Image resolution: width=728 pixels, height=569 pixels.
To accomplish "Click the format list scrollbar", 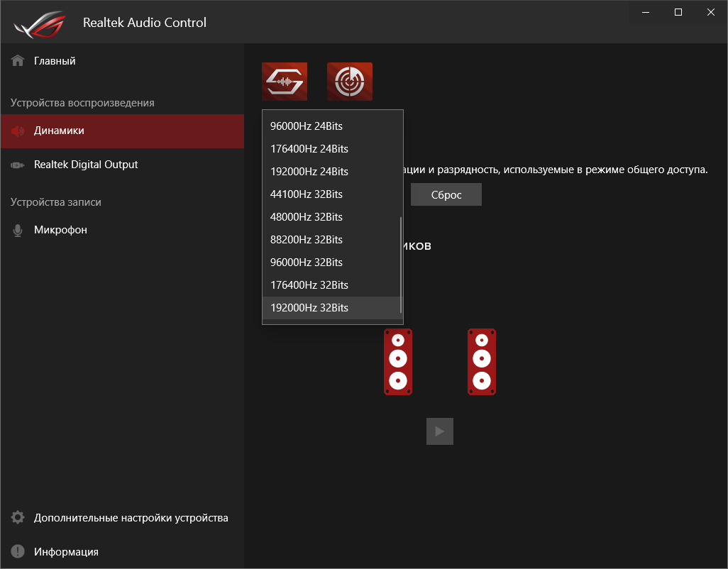I will (x=401, y=265).
